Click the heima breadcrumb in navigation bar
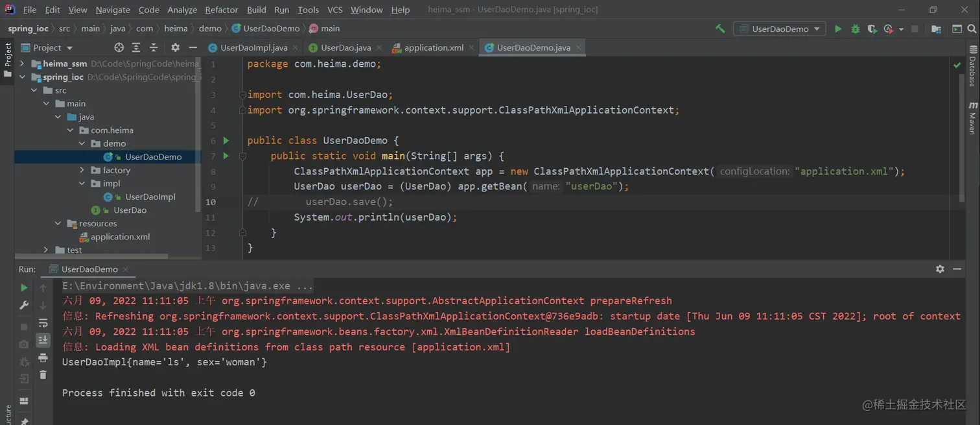 click(176, 29)
